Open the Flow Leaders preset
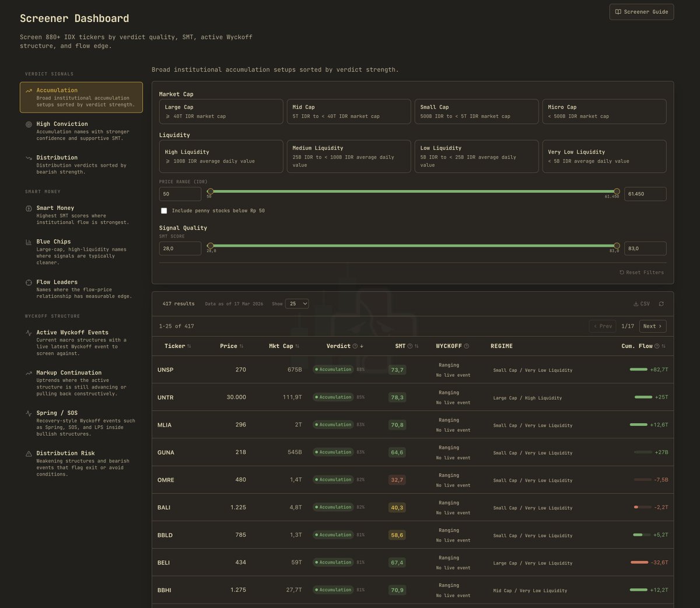Image resolution: width=700 pixels, height=608 pixels. coord(81,289)
